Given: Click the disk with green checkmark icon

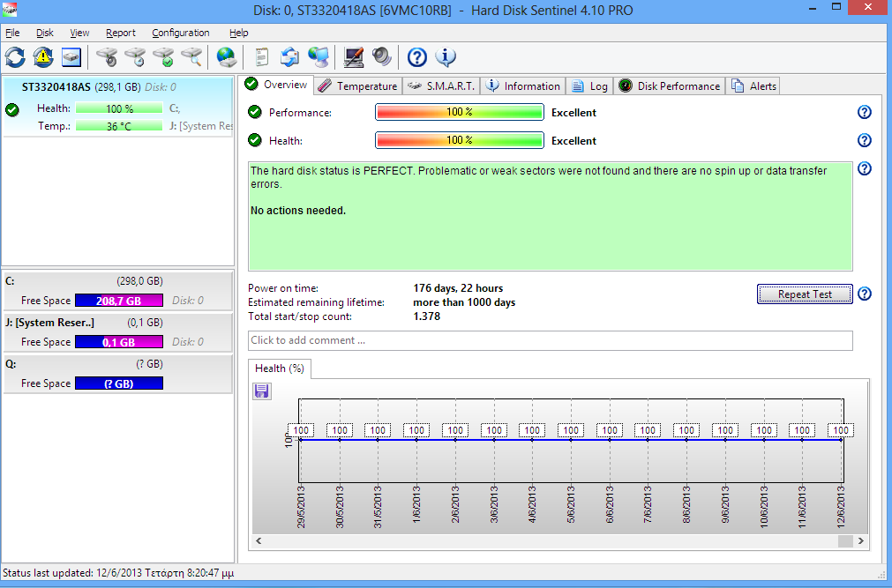Looking at the screenshot, I should (x=163, y=57).
